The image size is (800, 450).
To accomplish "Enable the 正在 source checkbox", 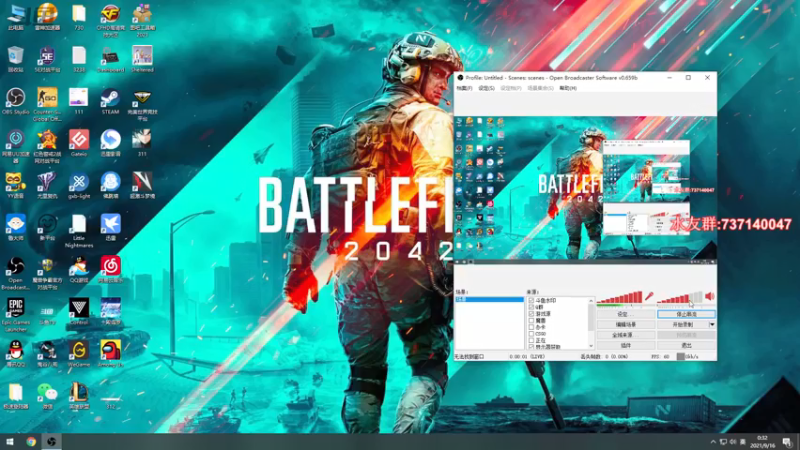I will 531,340.
